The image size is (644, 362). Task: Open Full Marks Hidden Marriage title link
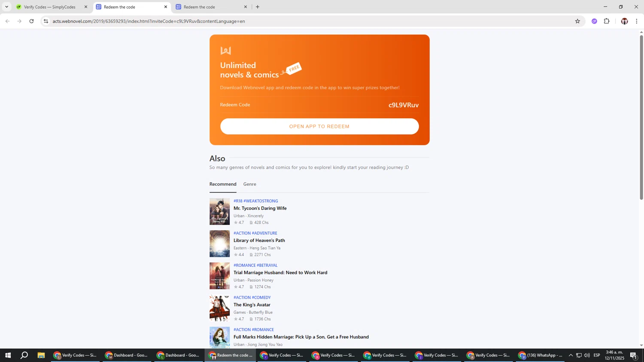point(301,337)
